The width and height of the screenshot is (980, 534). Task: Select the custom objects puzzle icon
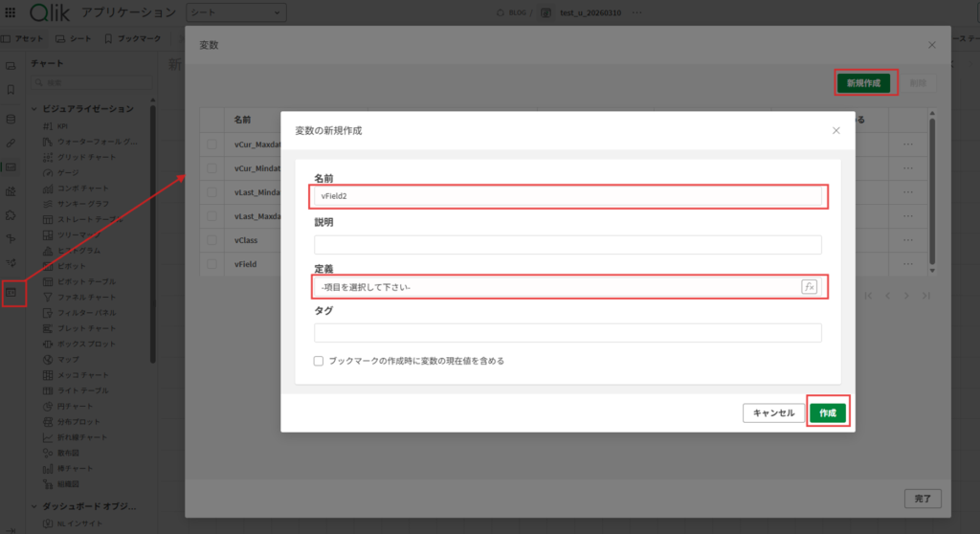coord(11,215)
